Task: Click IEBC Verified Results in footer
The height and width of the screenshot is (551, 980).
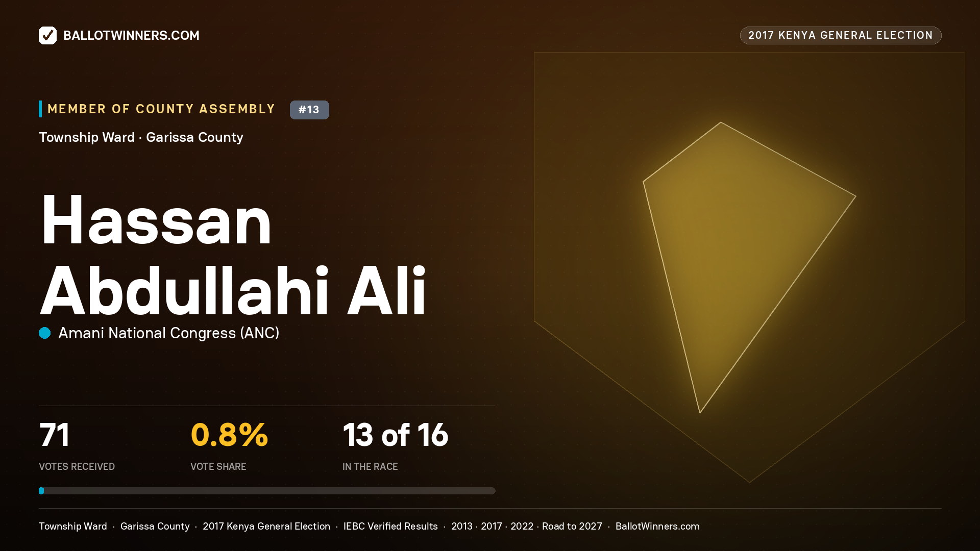Action: point(390,526)
